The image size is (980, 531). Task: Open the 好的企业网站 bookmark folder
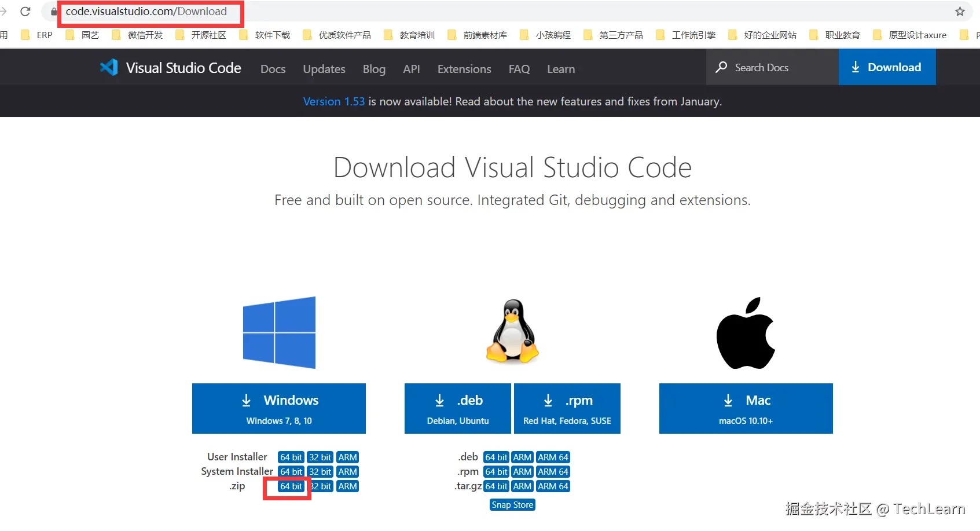click(x=762, y=35)
